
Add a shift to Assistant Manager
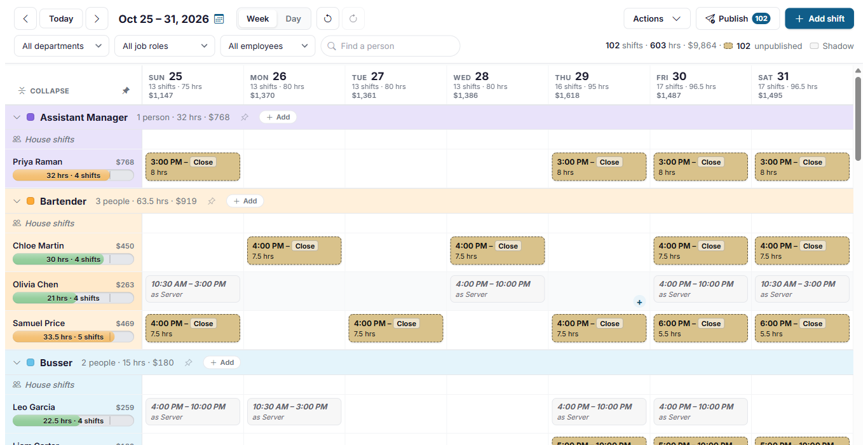point(278,117)
